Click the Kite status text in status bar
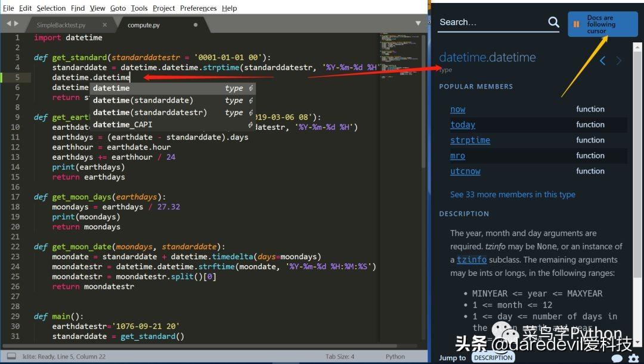 [64, 357]
